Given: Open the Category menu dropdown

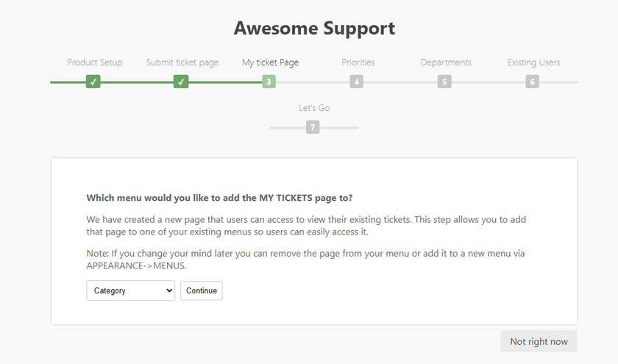Looking at the screenshot, I should [x=131, y=290].
